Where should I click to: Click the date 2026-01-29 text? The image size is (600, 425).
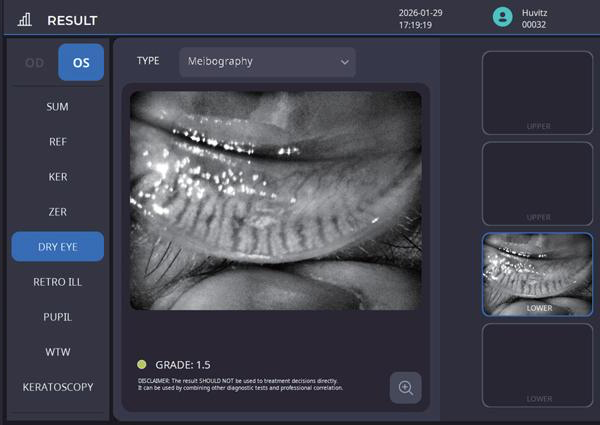421,13
